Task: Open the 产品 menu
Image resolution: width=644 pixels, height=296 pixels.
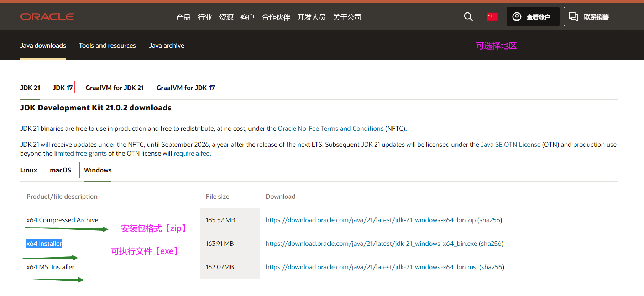Action: [x=183, y=17]
